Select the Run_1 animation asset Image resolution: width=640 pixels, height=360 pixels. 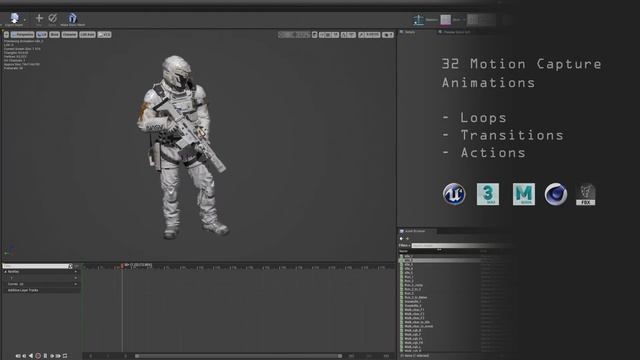(409, 277)
